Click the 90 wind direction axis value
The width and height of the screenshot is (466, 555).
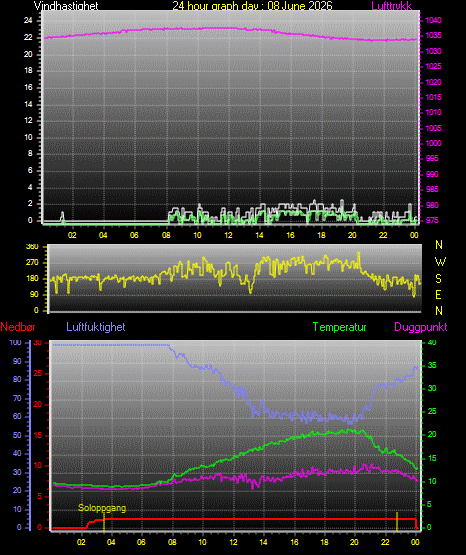pos(34,295)
